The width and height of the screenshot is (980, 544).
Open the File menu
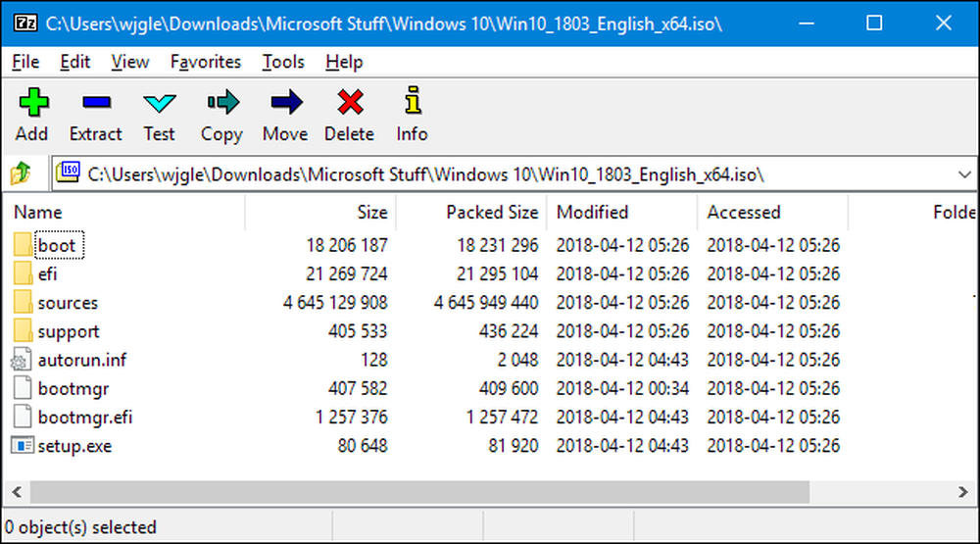pos(25,62)
